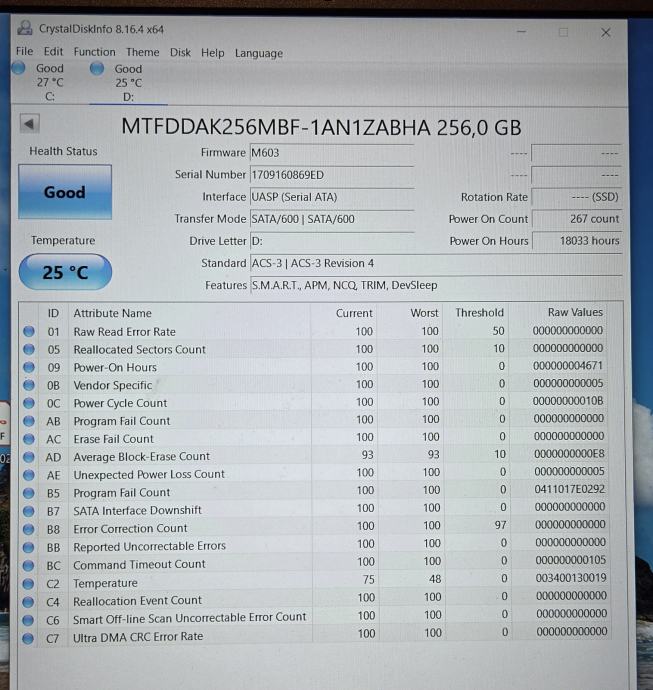Click the status dot for Temperature attribute row
653x690 pixels.
[x=28, y=584]
